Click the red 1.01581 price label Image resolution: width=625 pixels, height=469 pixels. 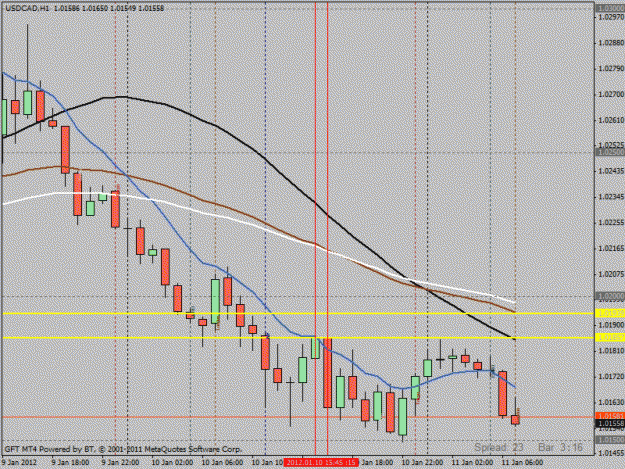coord(610,416)
